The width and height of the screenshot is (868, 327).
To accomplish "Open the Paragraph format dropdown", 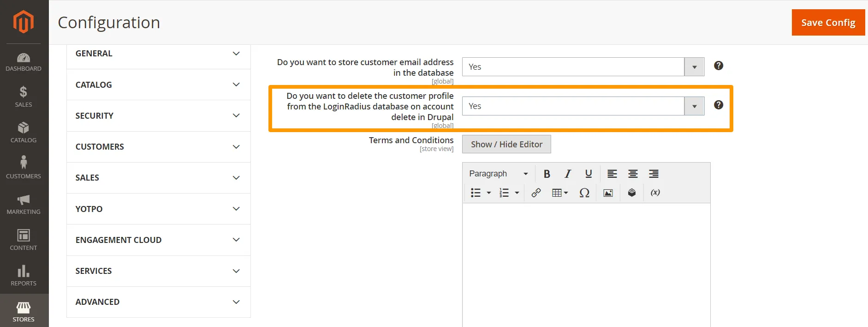I will [498, 174].
